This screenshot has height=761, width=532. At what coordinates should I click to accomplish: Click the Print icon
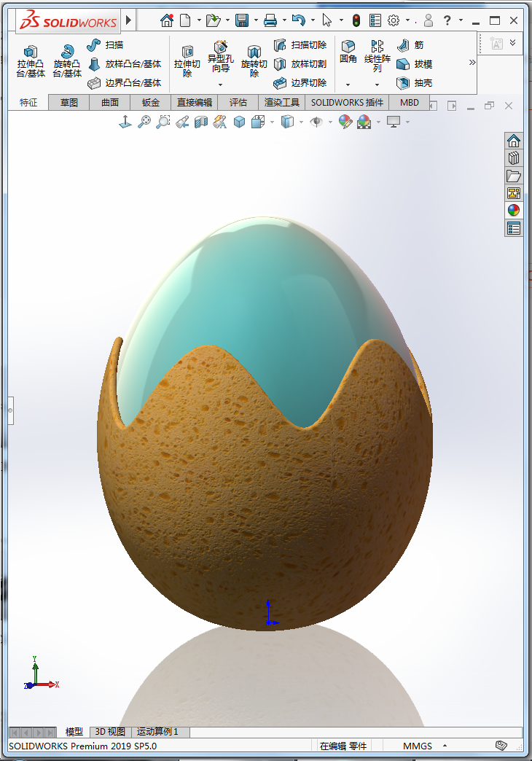(270, 20)
